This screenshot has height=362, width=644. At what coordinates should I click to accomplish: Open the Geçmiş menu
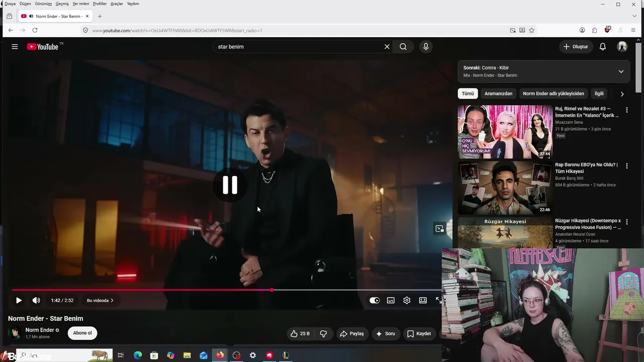coord(62,4)
